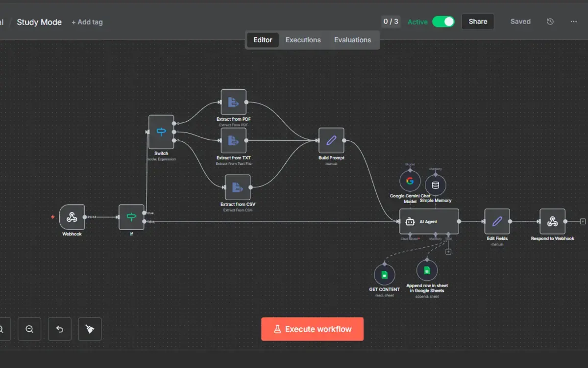Click the Saved status text
The image size is (588, 368).
(520, 22)
